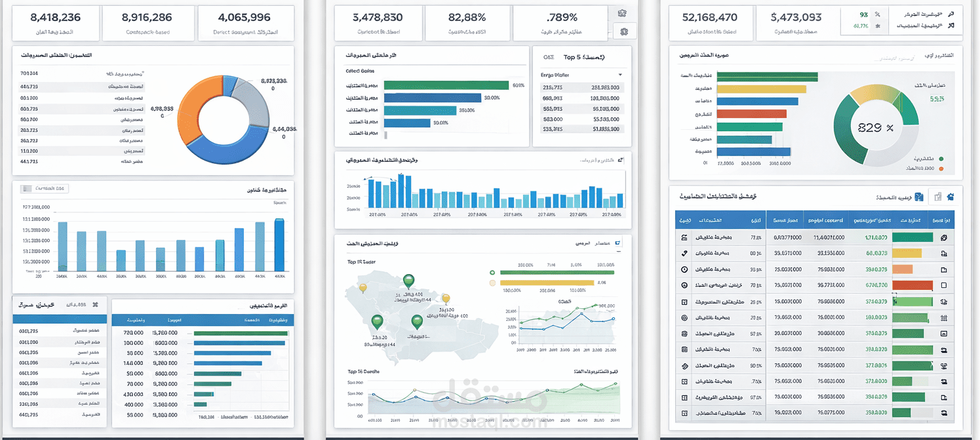Click the Contrast Bas toggle above the bar chart

tap(44, 188)
